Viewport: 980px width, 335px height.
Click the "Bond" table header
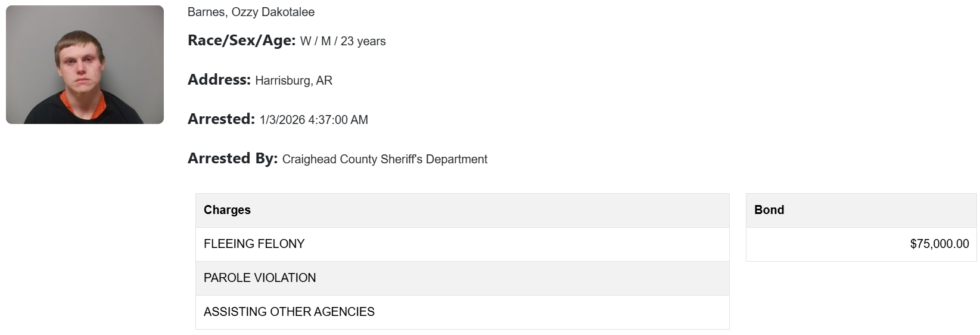(769, 210)
